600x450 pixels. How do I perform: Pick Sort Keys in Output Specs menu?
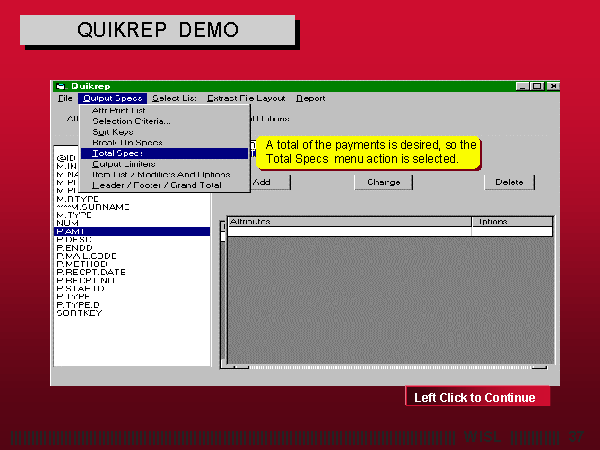[x=112, y=132]
